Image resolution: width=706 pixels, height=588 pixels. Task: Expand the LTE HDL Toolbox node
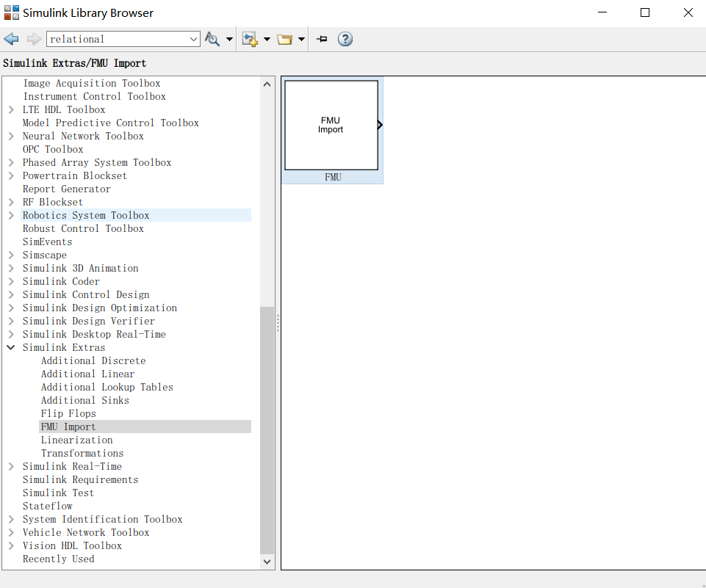coord(11,110)
